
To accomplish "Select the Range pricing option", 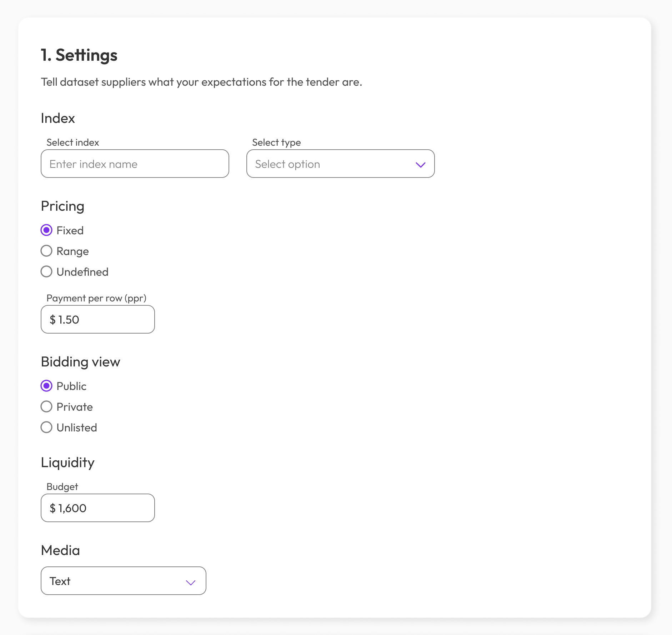I will click(46, 251).
